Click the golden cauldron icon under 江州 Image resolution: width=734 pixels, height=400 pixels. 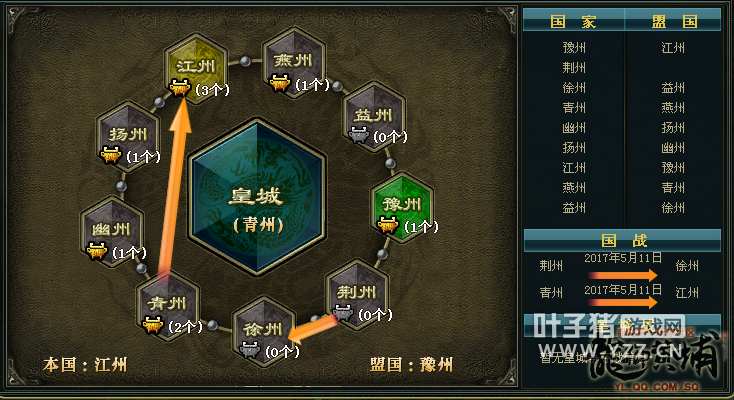tap(179, 88)
